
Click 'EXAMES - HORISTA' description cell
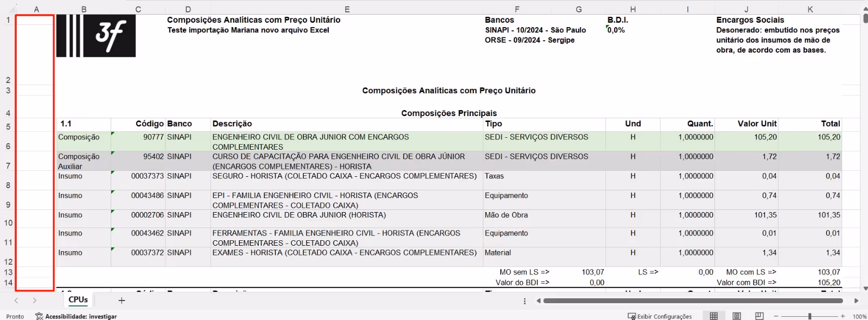click(347, 257)
